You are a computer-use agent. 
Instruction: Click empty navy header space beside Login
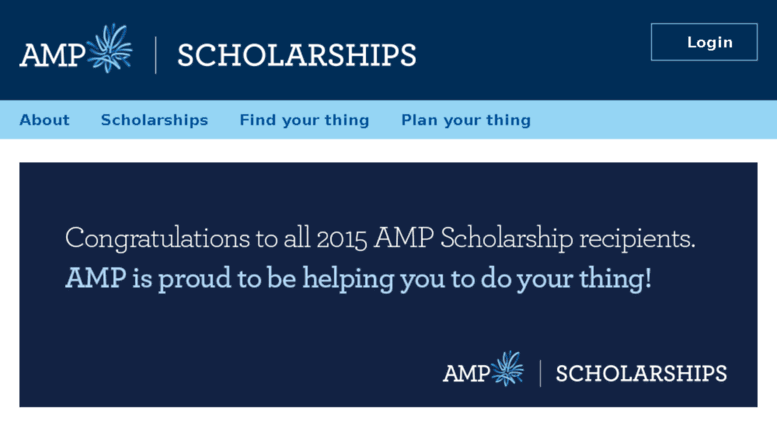point(533,50)
